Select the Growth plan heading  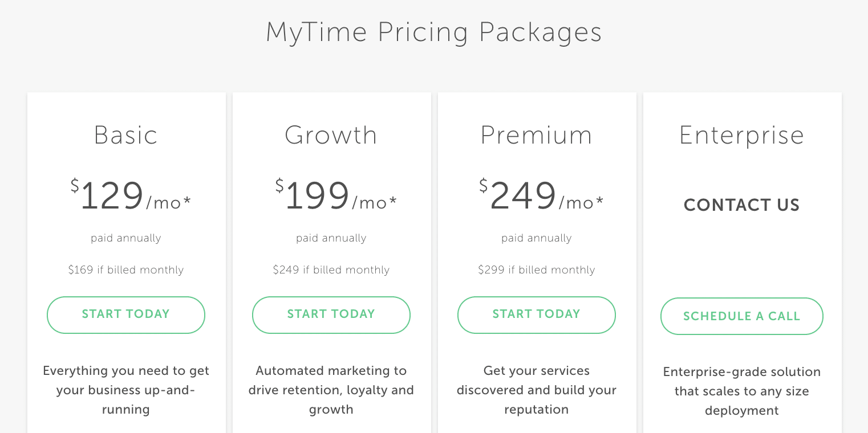coord(331,136)
